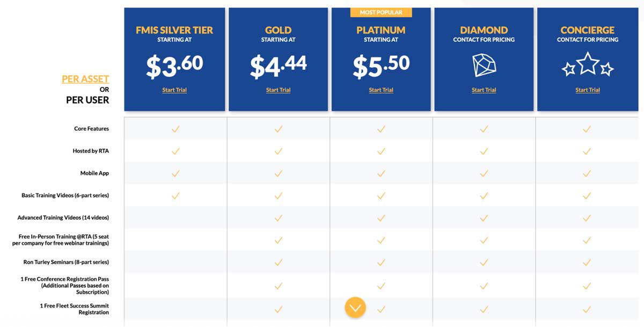Start Trial for the Gold tier
644x327 pixels.
pos(278,90)
